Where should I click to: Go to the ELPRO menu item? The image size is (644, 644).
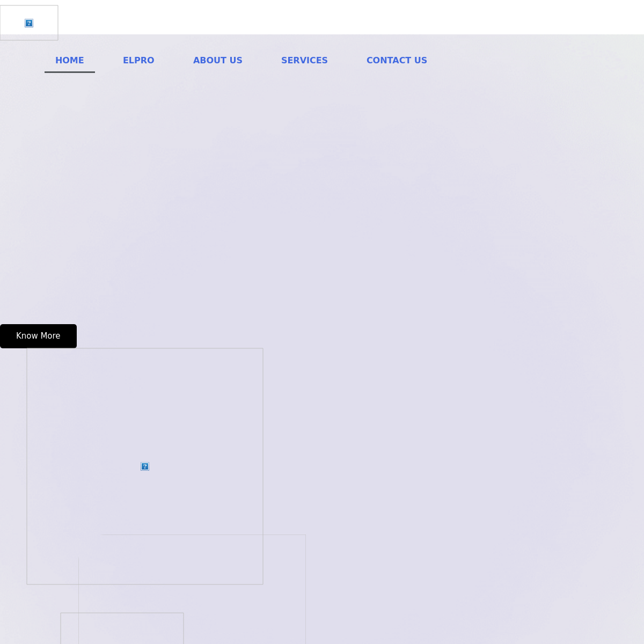pyautogui.click(x=138, y=61)
